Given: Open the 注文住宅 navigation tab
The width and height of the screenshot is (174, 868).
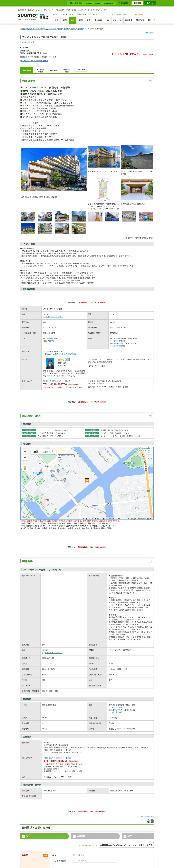Looking at the screenshot, I should click(98, 20).
